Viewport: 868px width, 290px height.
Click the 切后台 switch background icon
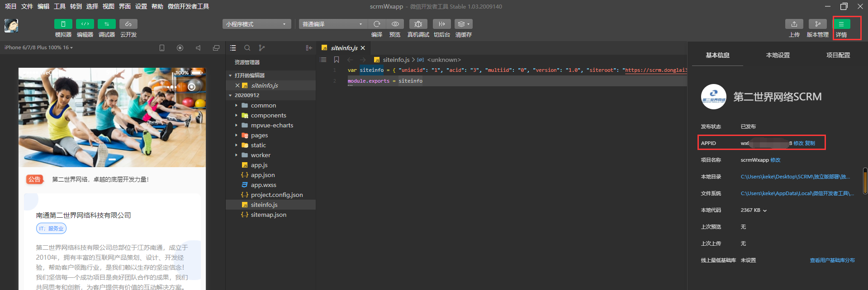pos(442,24)
